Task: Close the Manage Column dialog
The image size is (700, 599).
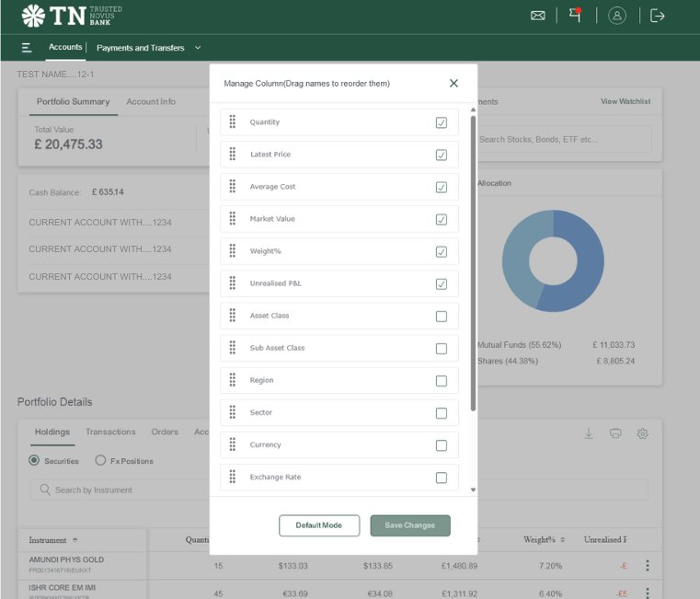Action: coord(453,83)
